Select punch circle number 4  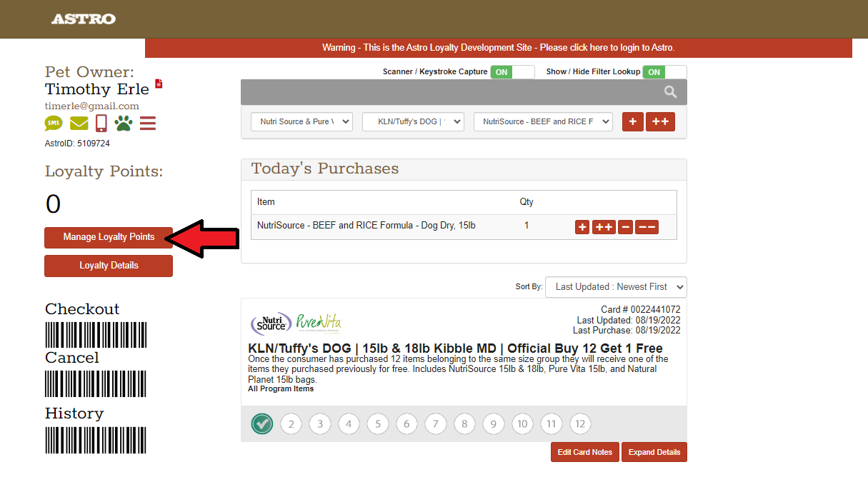tap(349, 424)
